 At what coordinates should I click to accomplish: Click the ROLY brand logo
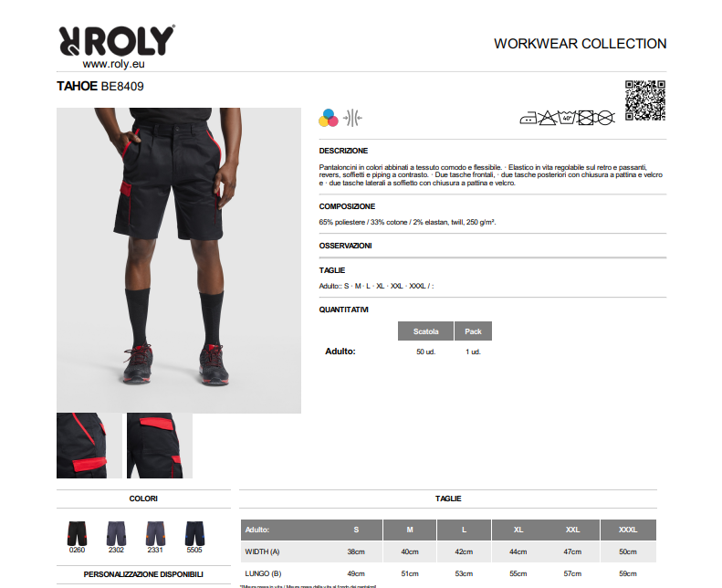point(117,40)
